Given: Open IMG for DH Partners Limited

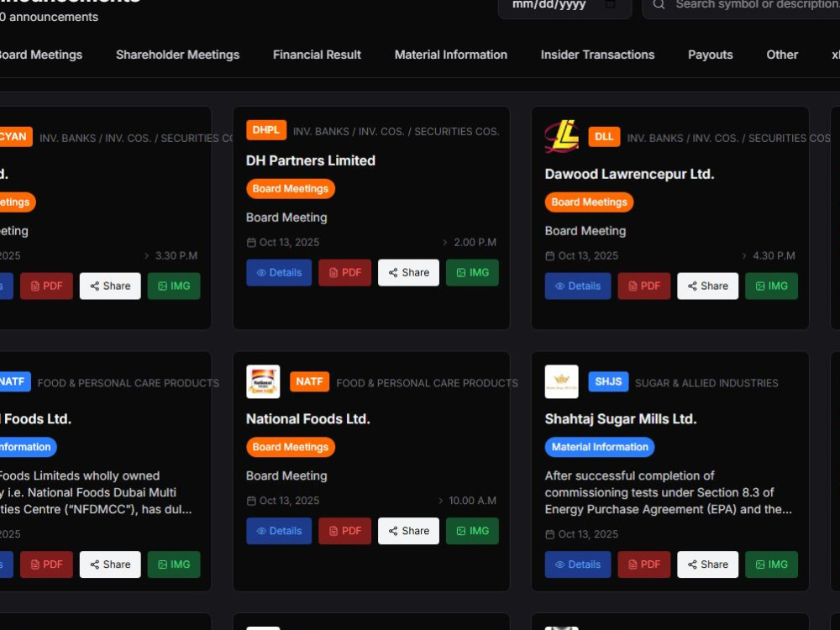Looking at the screenshot, I should [472, 273].
